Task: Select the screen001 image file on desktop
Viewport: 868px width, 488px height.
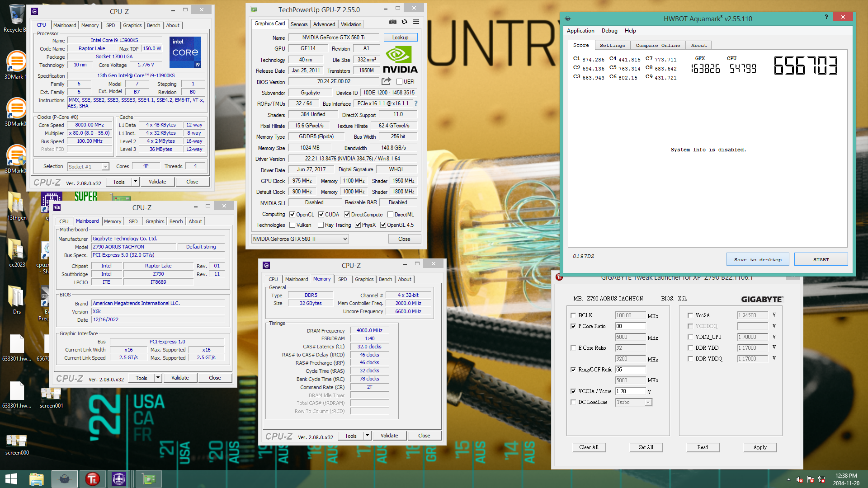Action: [x=51, y=398]
